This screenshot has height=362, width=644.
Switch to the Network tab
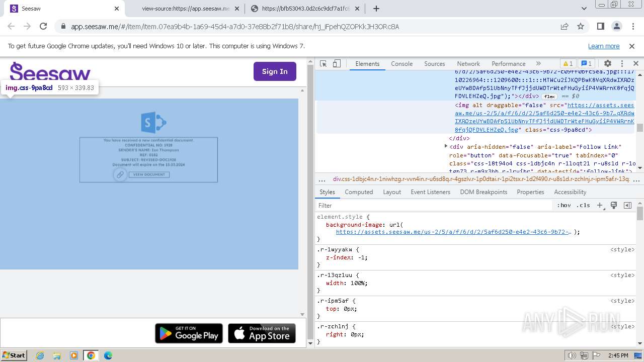coord(468,64)
